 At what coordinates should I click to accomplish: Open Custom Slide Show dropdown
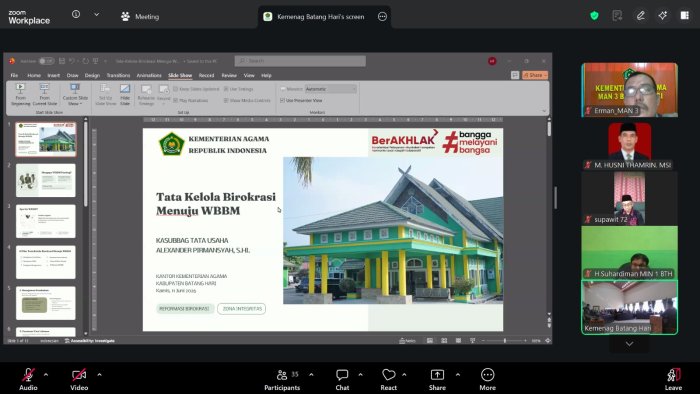click(75, 95)
